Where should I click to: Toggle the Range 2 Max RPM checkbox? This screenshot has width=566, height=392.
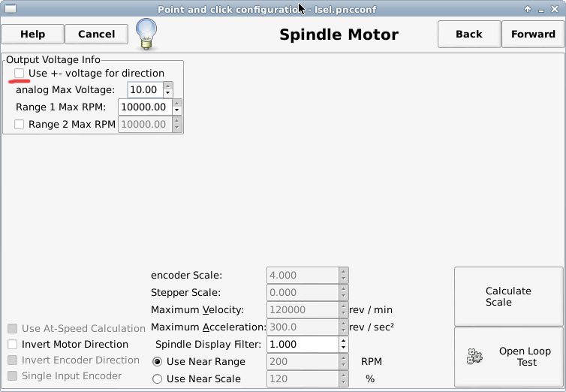pos(19,125)
